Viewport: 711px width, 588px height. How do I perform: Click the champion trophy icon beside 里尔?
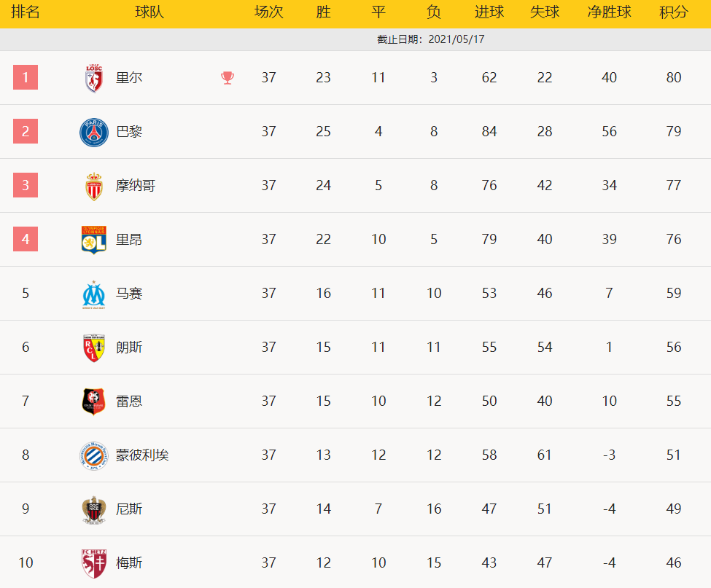pyautogui.click(x=228, y=78)
